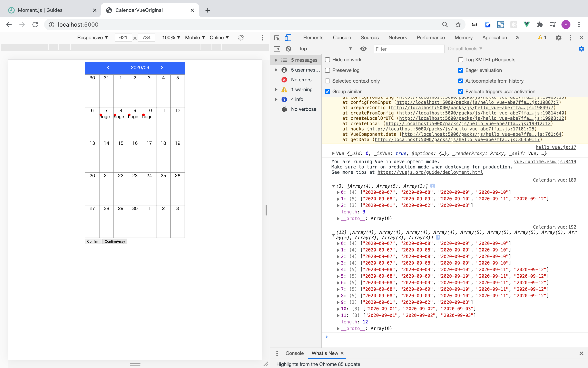Open the Responsive device dropdown
Screen dimensions: 588x368
92,37
